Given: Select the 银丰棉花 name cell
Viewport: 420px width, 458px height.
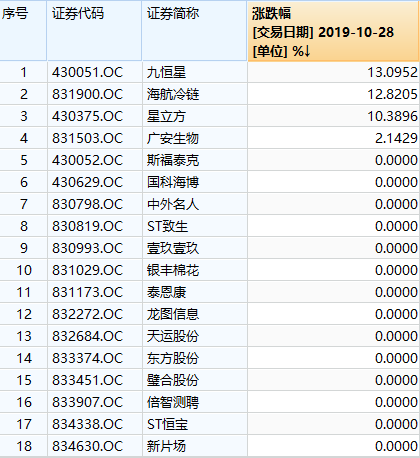Looking at the screenshot, I should coord(195,270).
